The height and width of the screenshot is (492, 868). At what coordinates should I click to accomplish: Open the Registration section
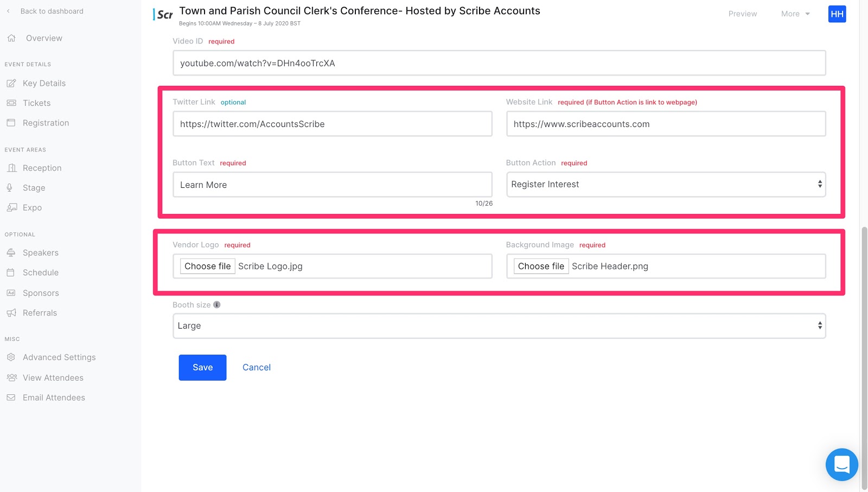pyautogui.click(x=46, y=123)
